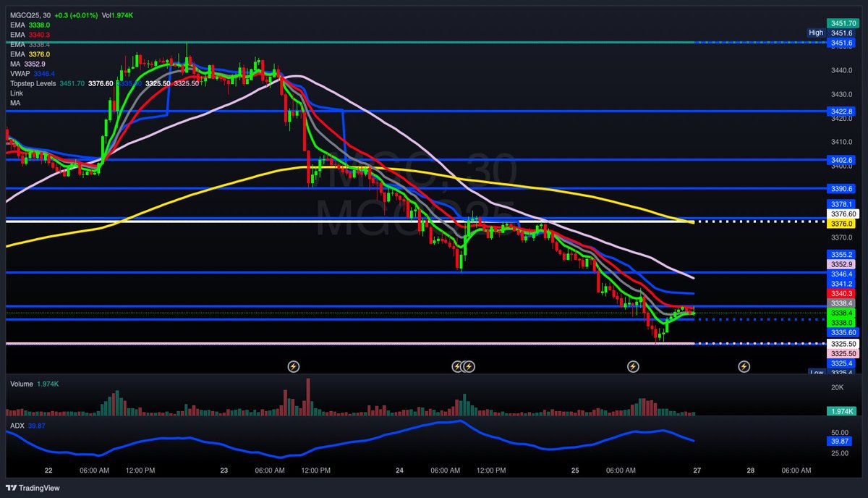Click the High badge at the top of the price scale
This screenshot has height=498, width=868.
point(816,33)
